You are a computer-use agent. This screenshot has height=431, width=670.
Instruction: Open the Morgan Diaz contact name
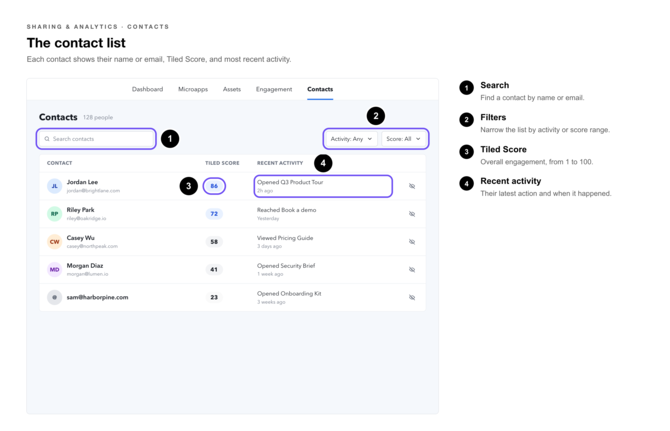point(85,265)
